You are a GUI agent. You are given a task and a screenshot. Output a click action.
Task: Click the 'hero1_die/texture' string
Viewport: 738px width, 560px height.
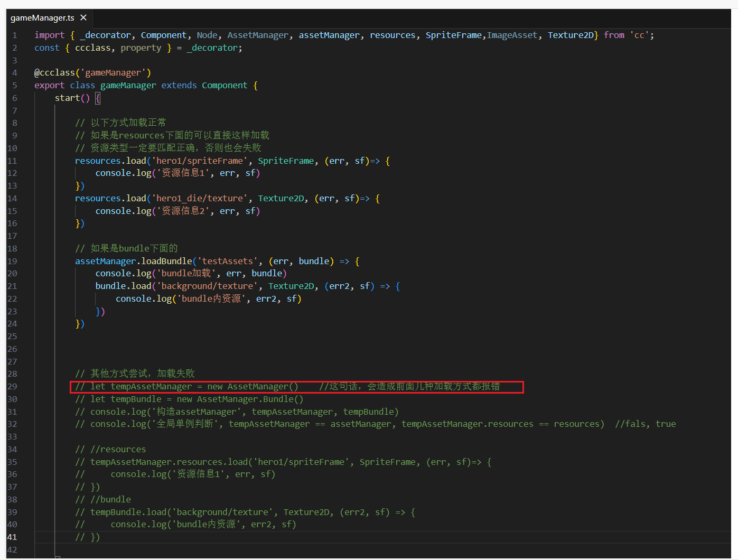[200, 198]
